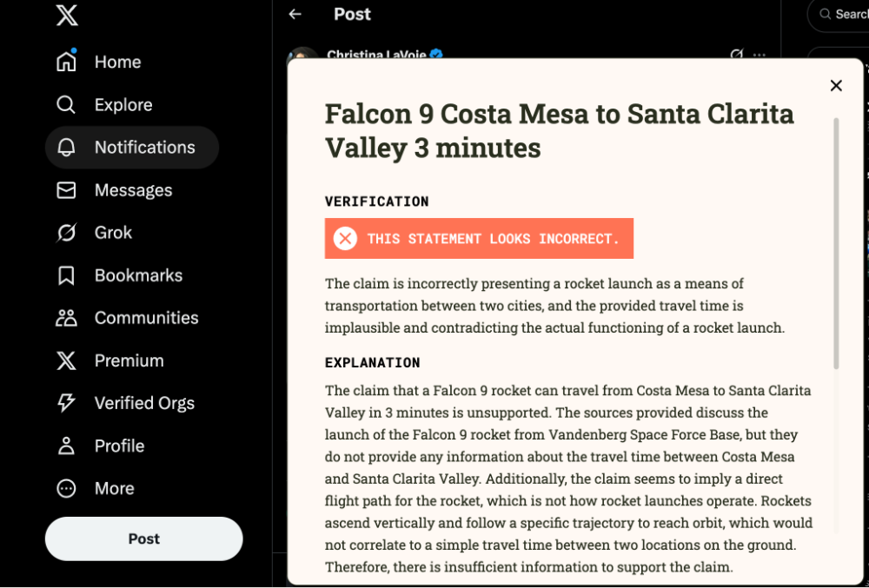Click the Bookmarks ribbon icon

click(66, 275)
